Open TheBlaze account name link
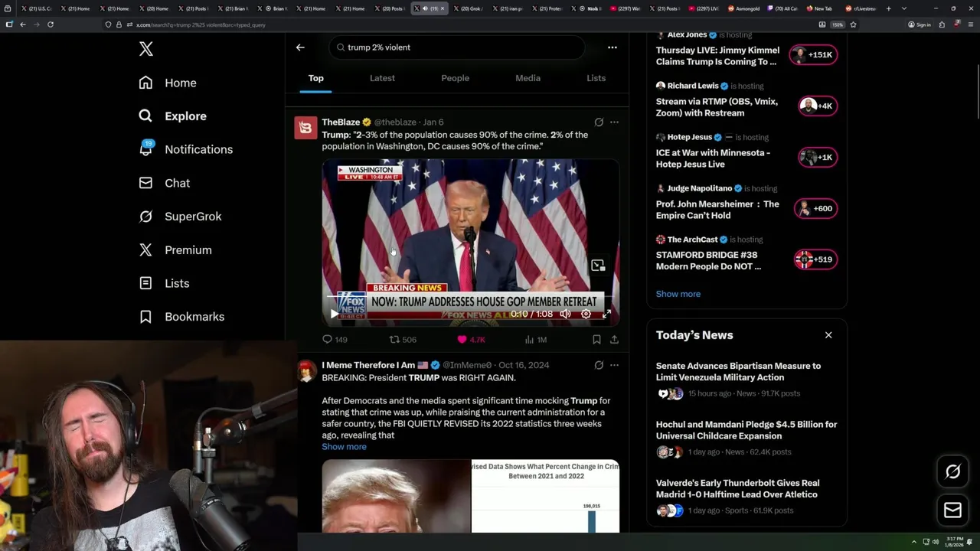The height and width of the screenshot is (551, 980). click(341, 122)
